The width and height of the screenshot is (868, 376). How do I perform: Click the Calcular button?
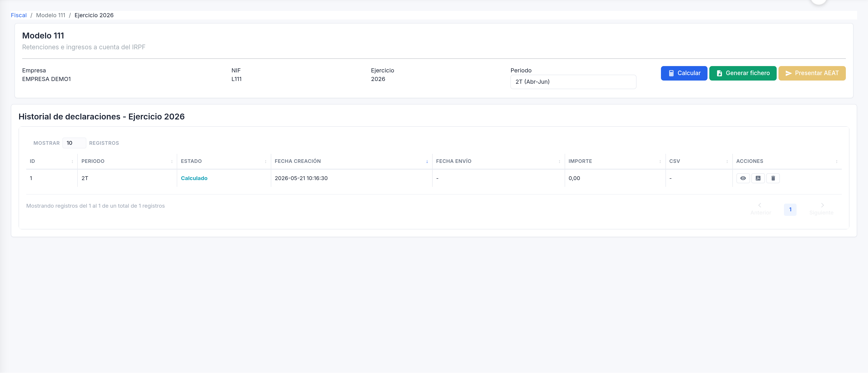click(684, 73)
